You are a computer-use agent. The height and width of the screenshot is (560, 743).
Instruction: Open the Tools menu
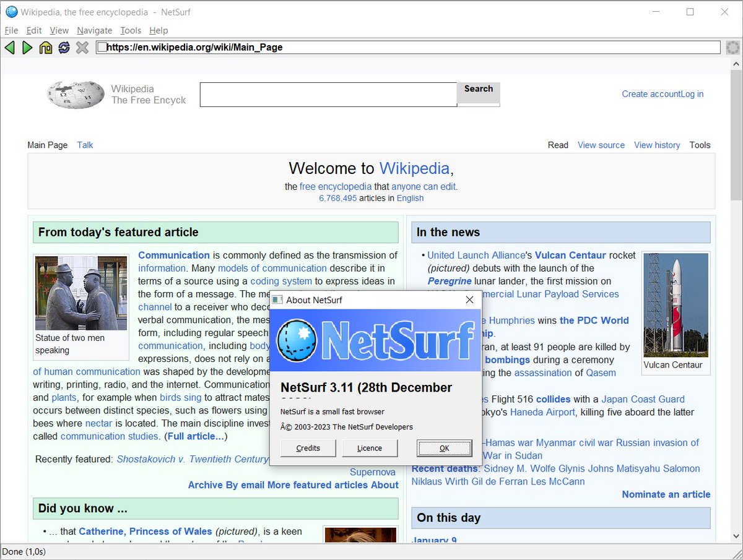pos(130,30)
